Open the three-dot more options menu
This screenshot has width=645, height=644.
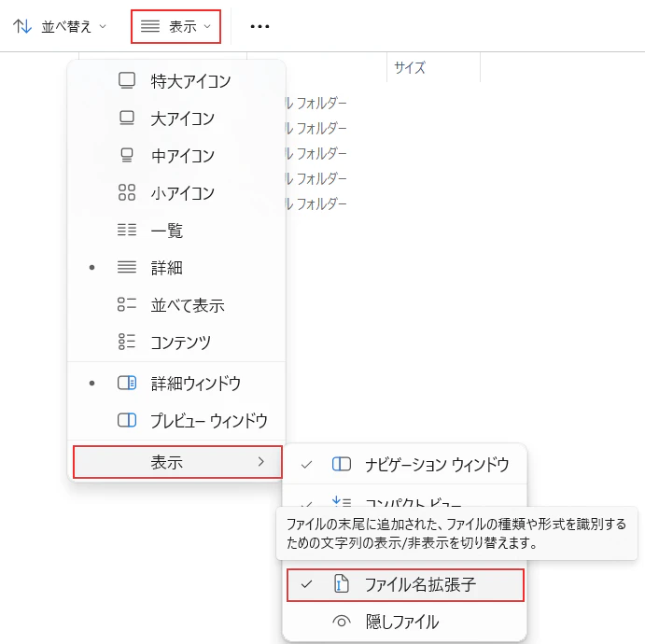click(260, 27)
